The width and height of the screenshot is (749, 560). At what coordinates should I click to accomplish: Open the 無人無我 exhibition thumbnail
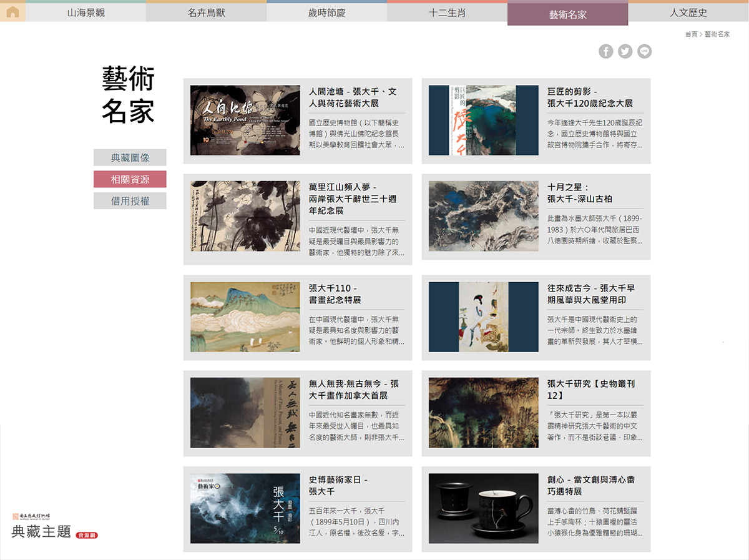[x=245, y=413]
